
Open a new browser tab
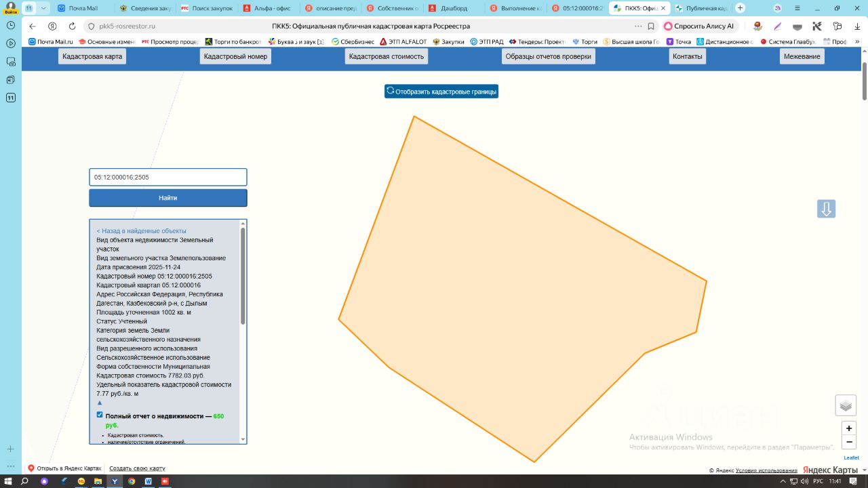740,8
